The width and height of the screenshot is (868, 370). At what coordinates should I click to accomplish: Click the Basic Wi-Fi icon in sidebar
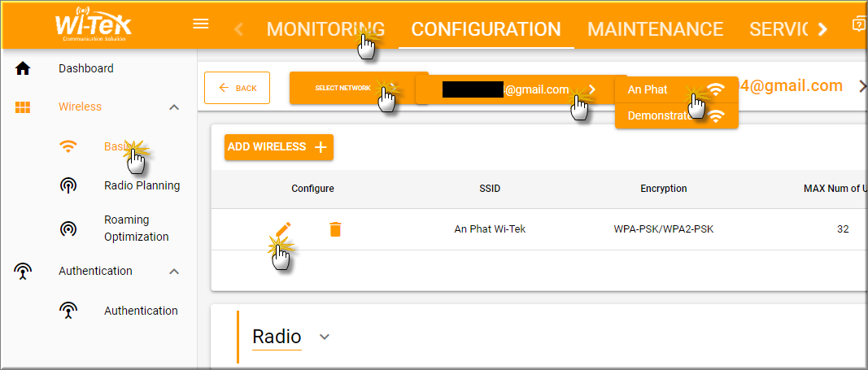(68, 146)
